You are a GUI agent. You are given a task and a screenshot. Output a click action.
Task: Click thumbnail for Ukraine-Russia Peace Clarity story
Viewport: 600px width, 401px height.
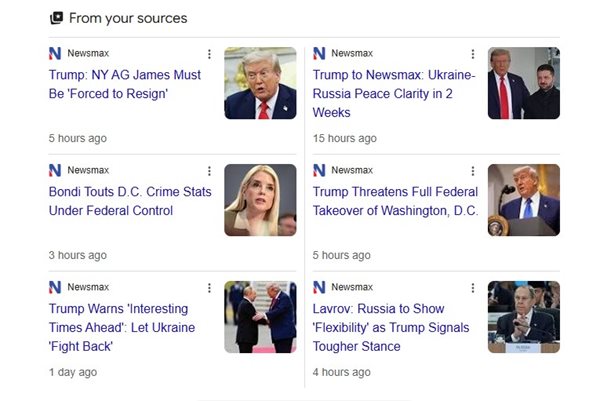(x=523, y=83)
